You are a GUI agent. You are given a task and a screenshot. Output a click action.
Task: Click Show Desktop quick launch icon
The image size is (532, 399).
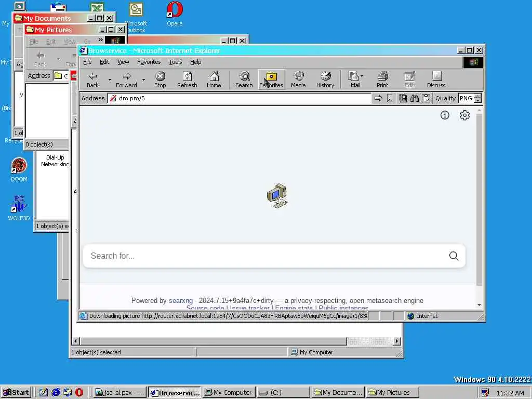click(x=44, y=393)
